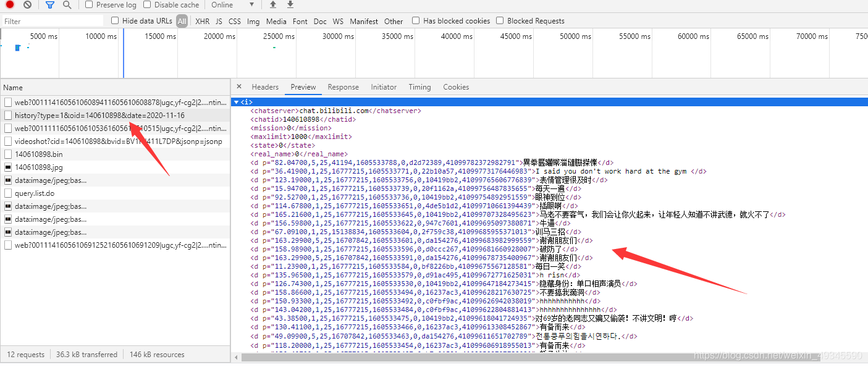Click the file icon of query.list.do
Viewport: 868px width, 367px height.
click(x=8, y=193)
